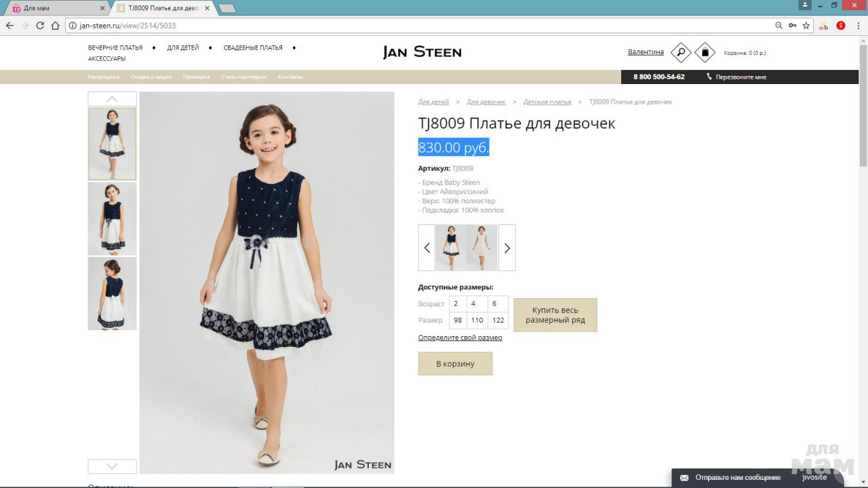Image resolution: width=868 pixels, height=488 pixels.
Task: Select size 122 for age 6
Action: (498, 320)
